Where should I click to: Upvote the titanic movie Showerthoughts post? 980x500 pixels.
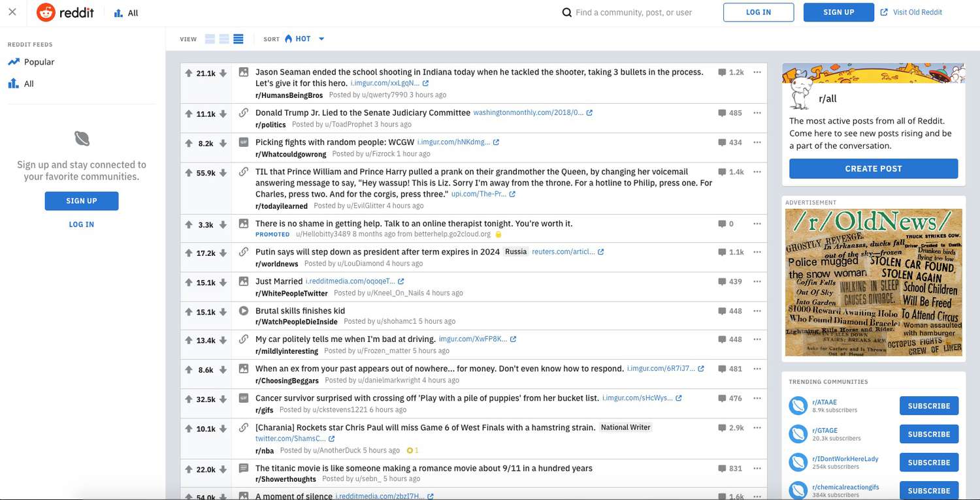coord(189,470)
